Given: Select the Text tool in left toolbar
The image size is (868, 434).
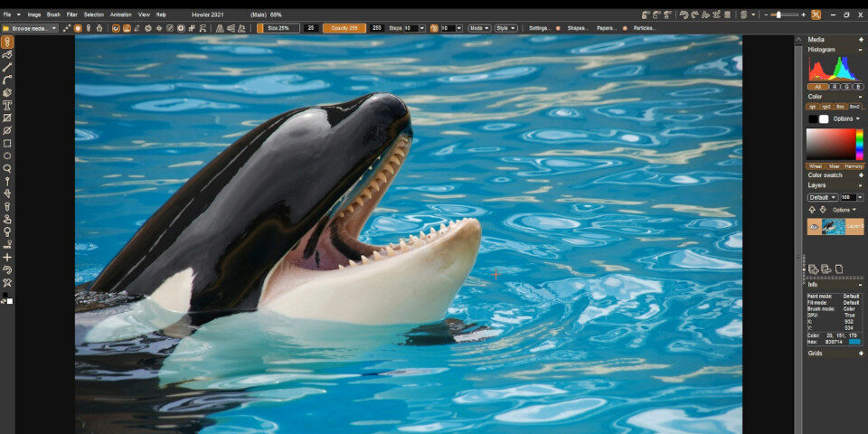Looking at the screenshot, I should pyautogui.click(x=7, y=105).
